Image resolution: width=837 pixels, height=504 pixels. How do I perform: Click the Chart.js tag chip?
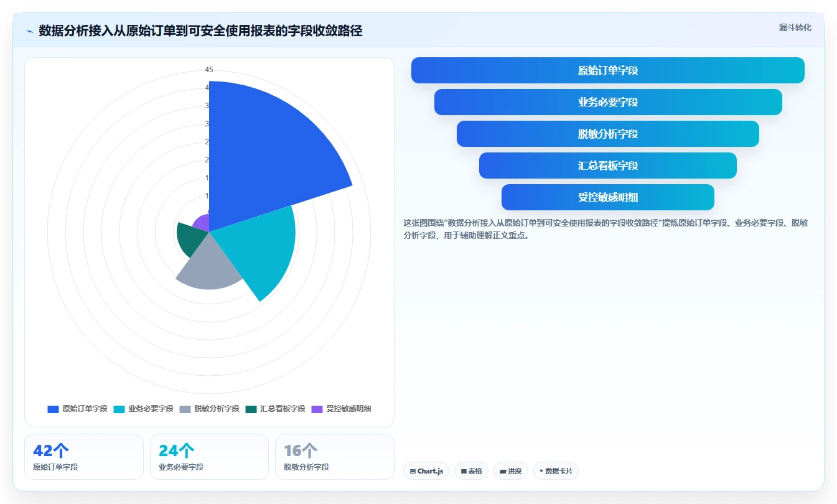click(x=426, y=471)
